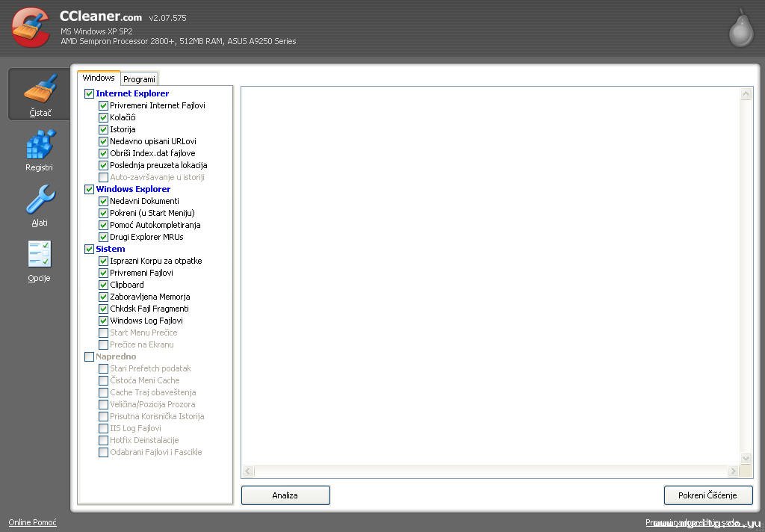Switch to the Programi tab

139,79
